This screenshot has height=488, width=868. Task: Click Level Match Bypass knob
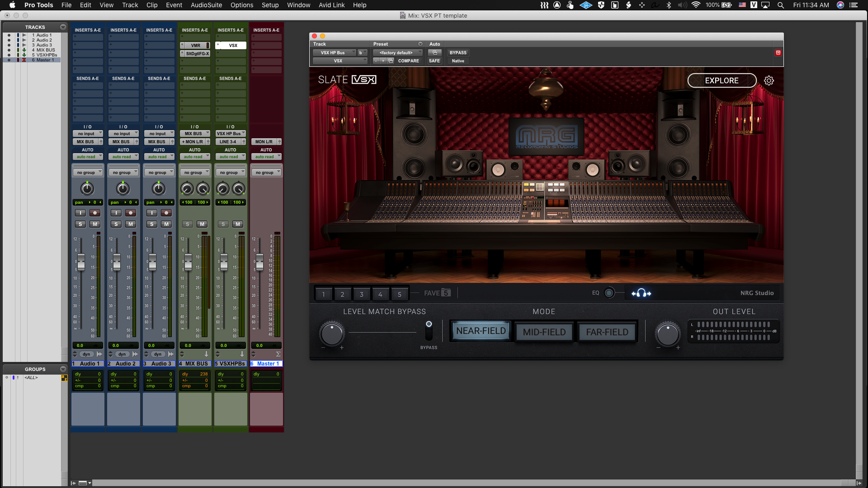pos(332,334)
